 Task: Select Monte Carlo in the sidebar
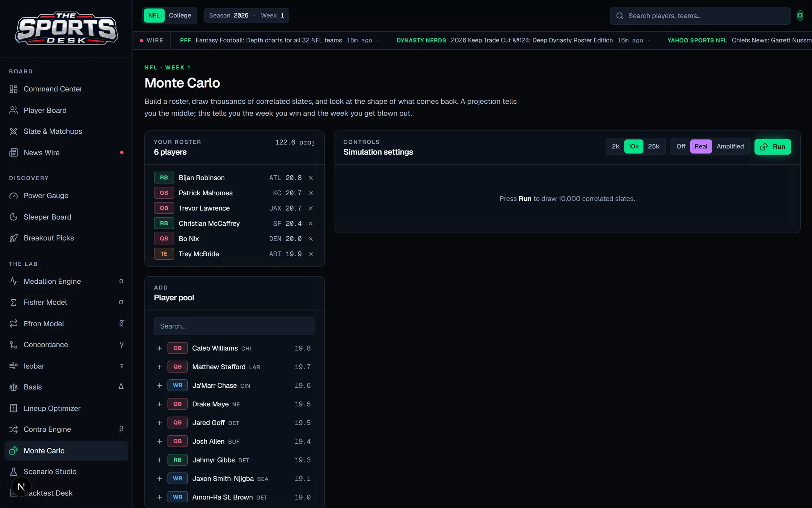[x=66, y=450]
